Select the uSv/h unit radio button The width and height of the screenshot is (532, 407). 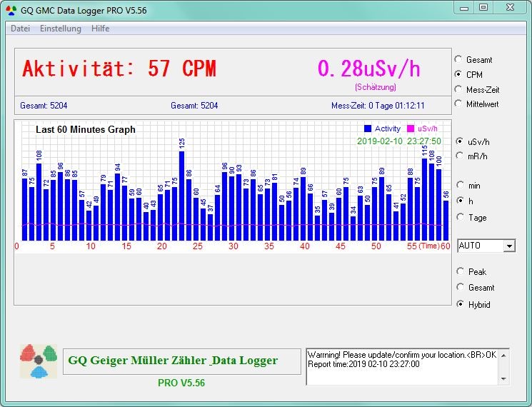click(460, 141)
